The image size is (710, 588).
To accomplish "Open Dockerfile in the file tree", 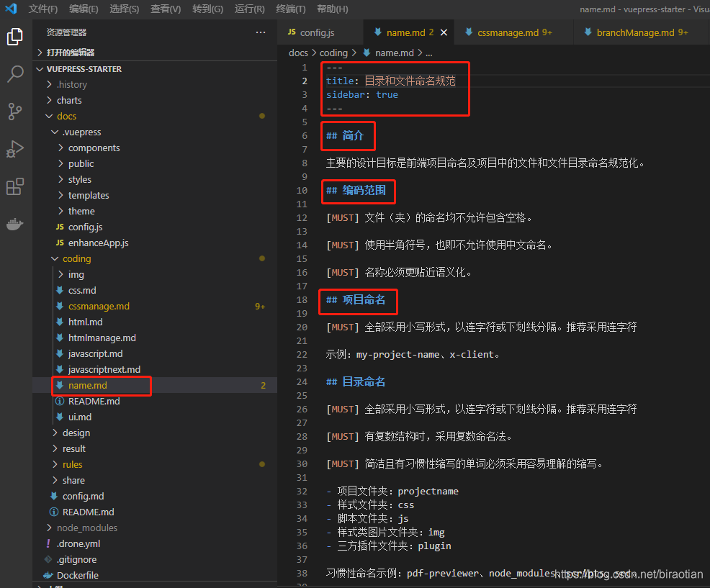I will (155, 575).
